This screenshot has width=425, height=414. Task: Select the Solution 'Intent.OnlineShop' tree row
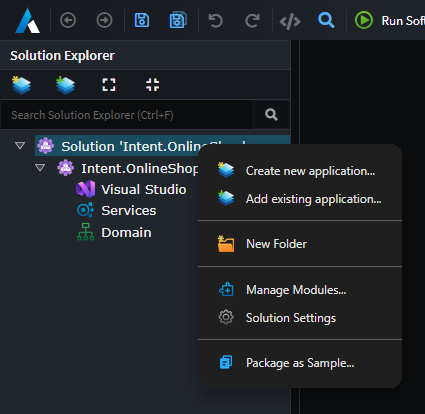point(162,146)
